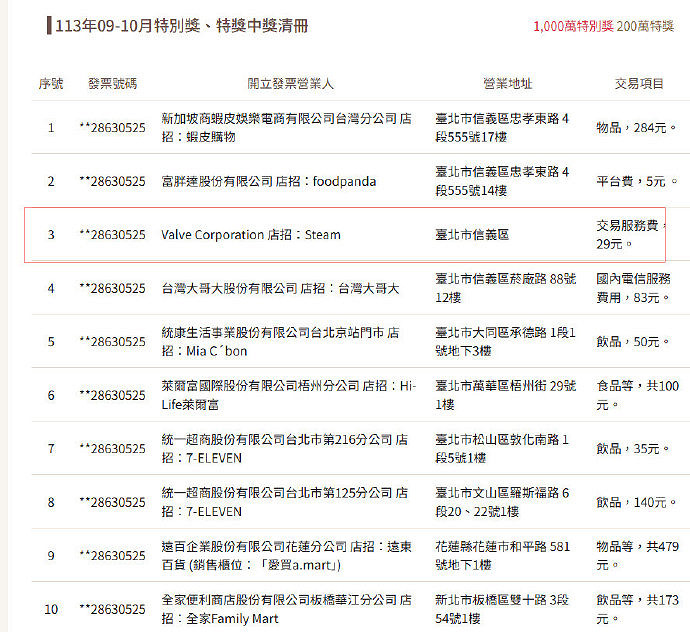Click the 食品等，共100元 cell
The width and height of the screenshot is (690, 632).
638,395
